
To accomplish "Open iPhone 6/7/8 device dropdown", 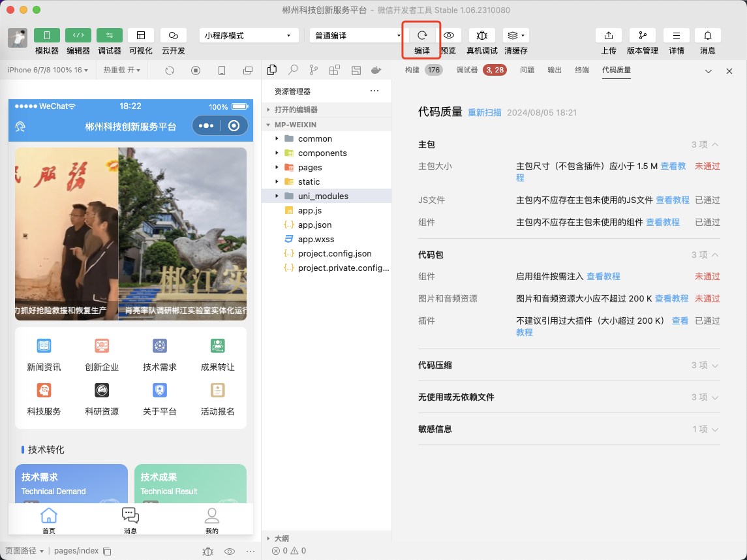I will (48, 70).
